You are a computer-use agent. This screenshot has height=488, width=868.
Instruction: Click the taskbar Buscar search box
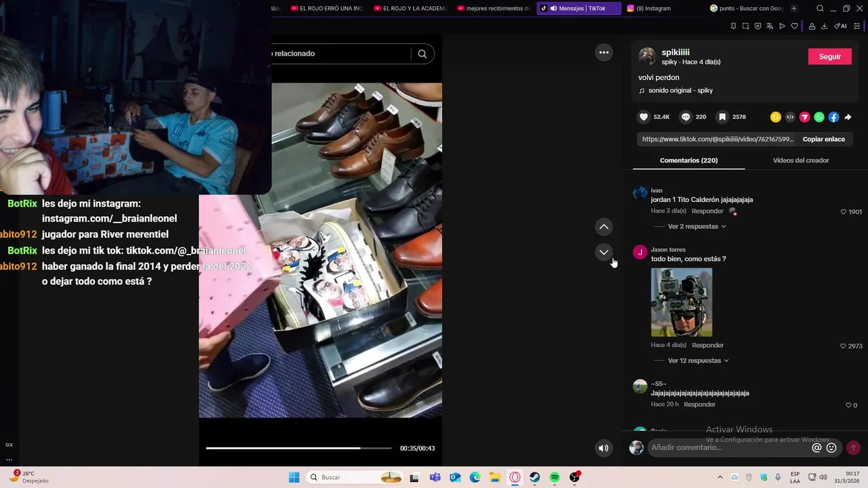(x=355, y=477)
